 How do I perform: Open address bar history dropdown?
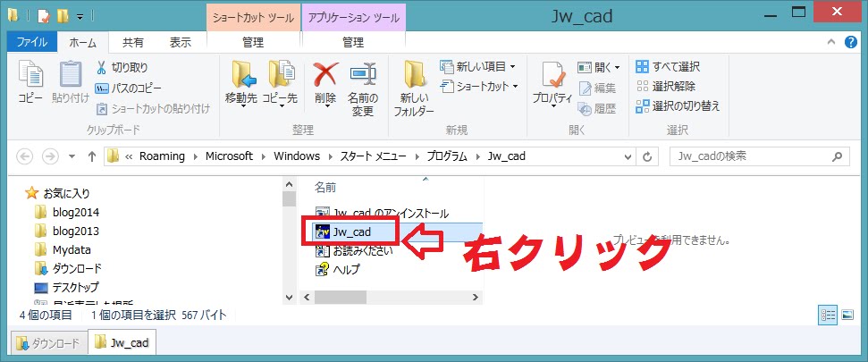coord(628,156)
